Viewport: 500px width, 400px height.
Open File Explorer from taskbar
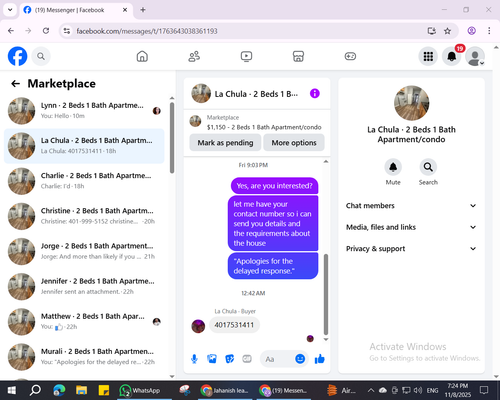pyautogui.click(x=81, y=390)
